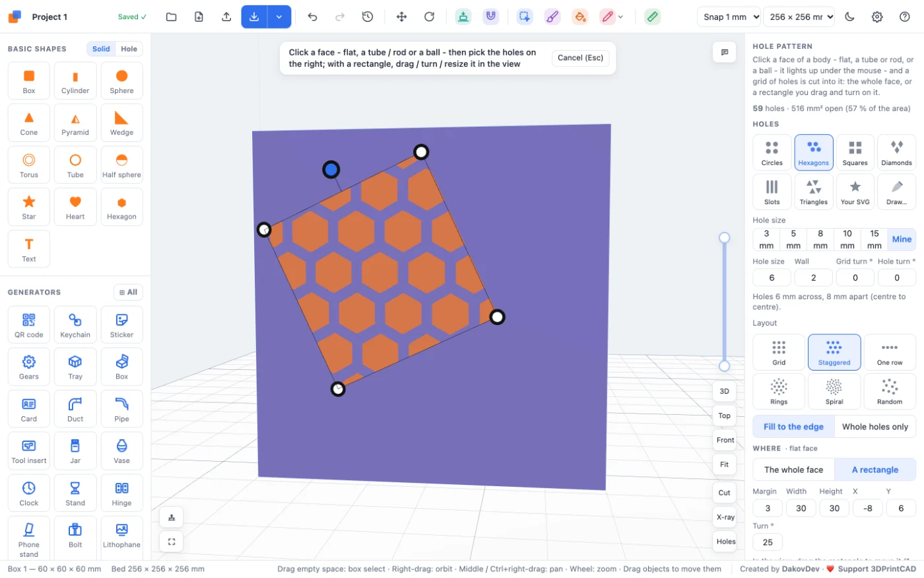Open the QR code generator
Viewport: 924px width, 578px height.
click(x=29, y=325)
